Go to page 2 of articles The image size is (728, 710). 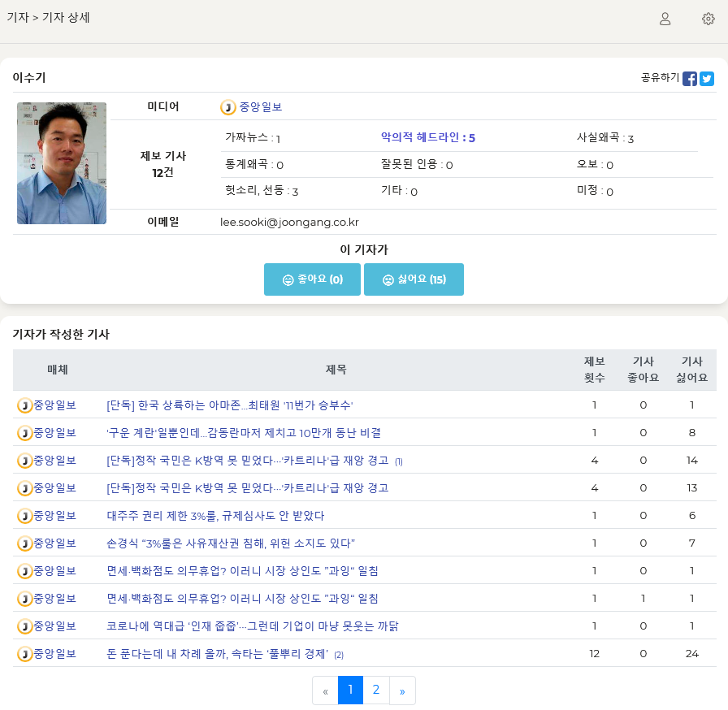(375, 691)
